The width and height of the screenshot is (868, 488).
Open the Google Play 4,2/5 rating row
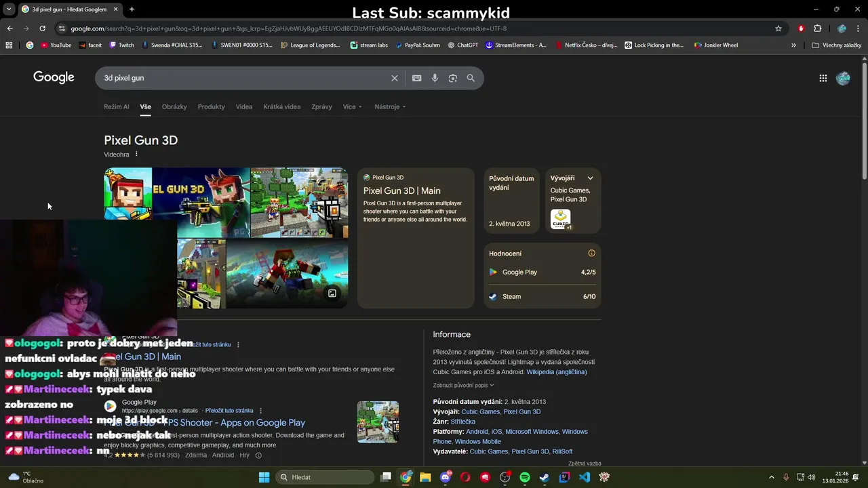click(x=542, y=272)
